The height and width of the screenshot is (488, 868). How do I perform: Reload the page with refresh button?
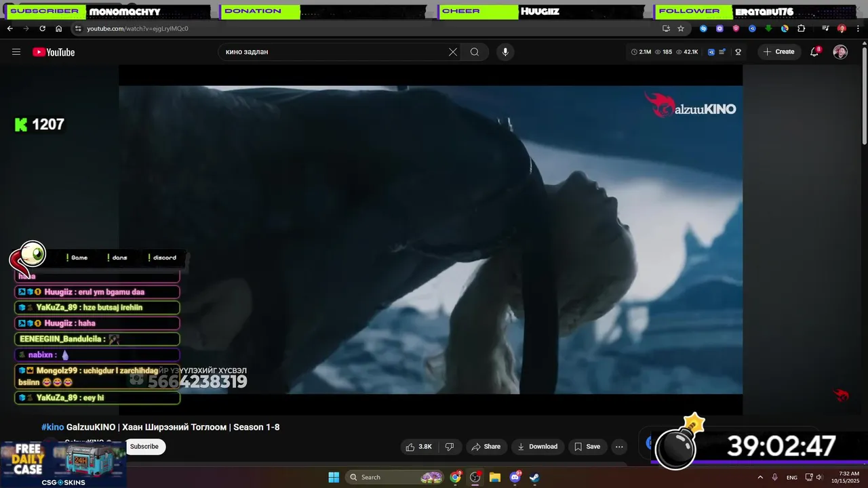coord(42,28)
